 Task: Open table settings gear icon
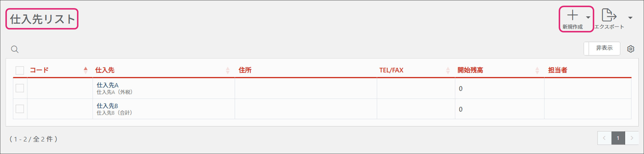[631, 49]
